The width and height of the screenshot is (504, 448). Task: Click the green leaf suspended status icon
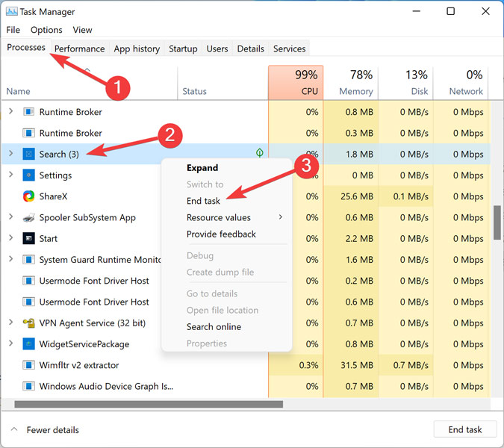pos(260,153)
